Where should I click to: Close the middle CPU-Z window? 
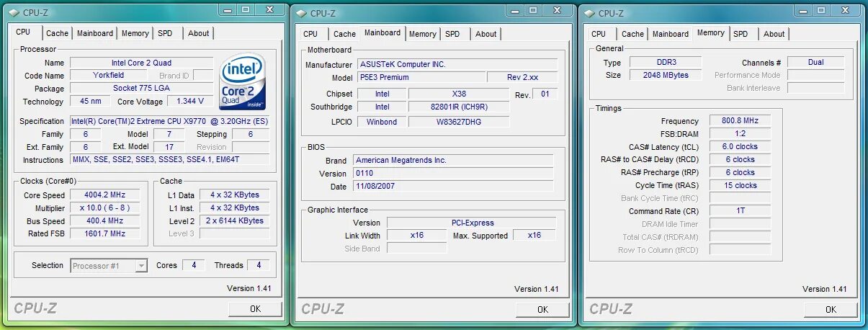558,9
